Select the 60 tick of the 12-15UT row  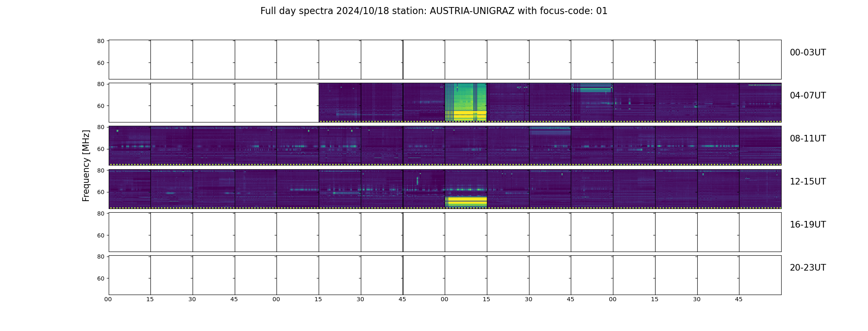coord(100,192)
